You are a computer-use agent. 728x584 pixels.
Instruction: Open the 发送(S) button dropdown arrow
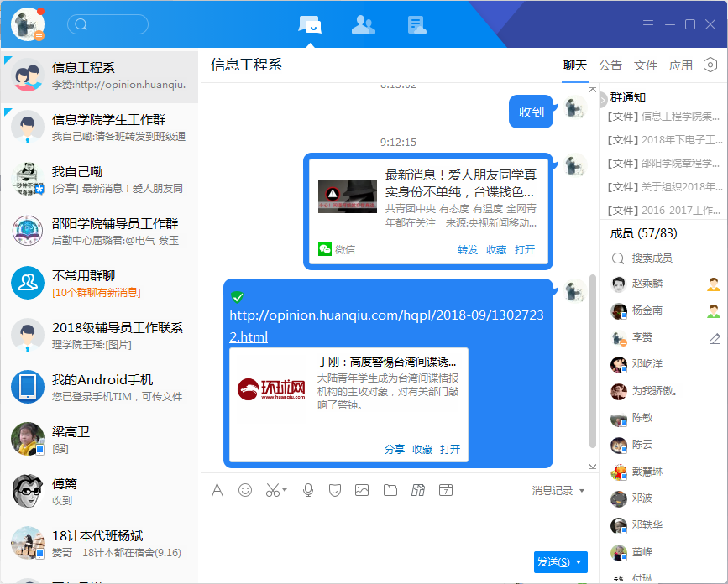tap(579, 562)
